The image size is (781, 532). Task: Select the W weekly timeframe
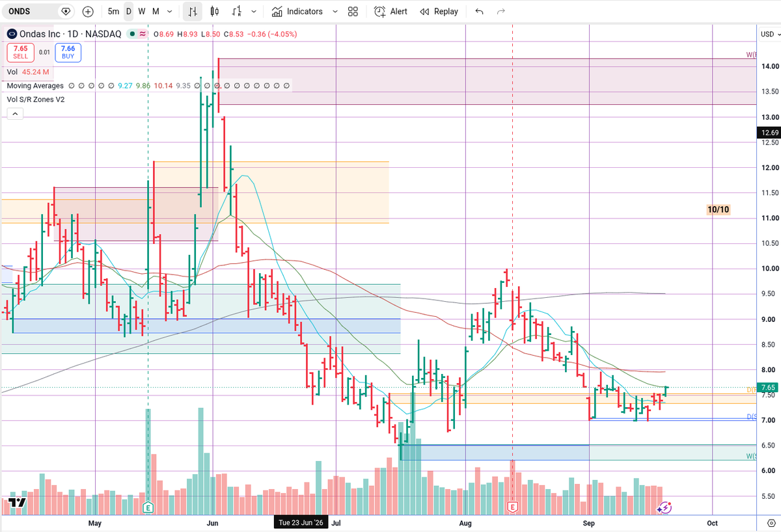141,11
